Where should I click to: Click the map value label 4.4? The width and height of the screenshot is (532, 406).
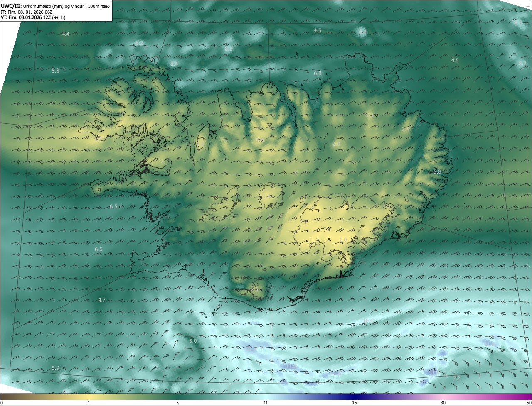65,34
